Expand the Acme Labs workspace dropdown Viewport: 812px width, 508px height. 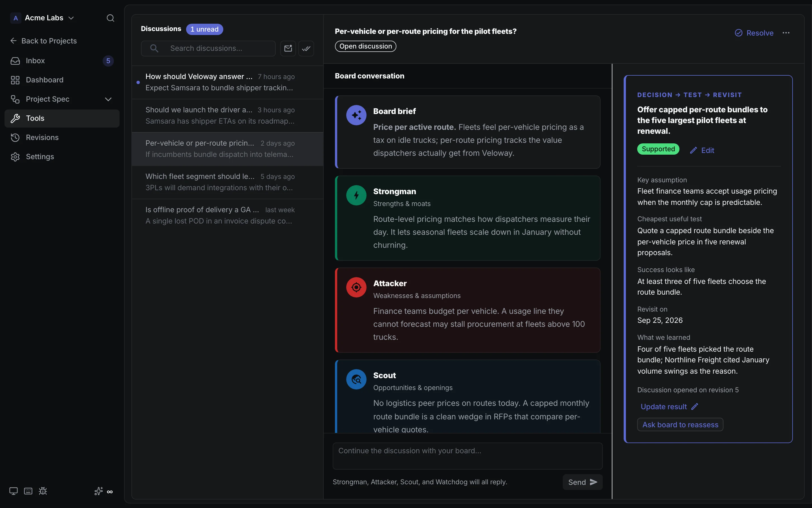pyautogui.click(x=71, y=18)
